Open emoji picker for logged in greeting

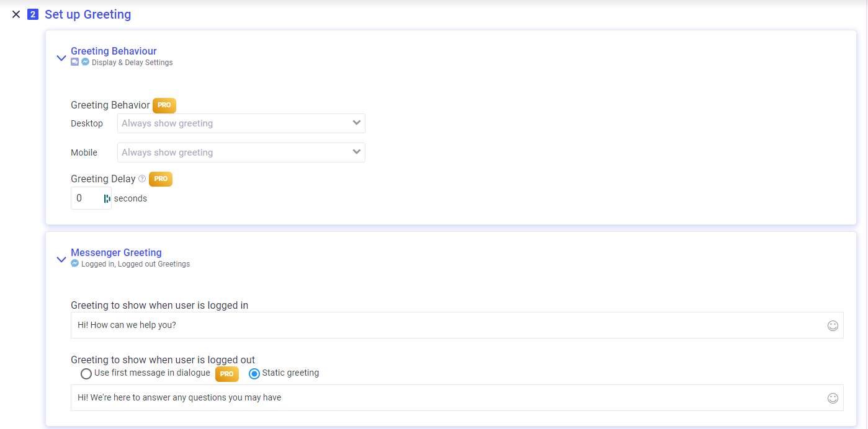tap(833, 325)
